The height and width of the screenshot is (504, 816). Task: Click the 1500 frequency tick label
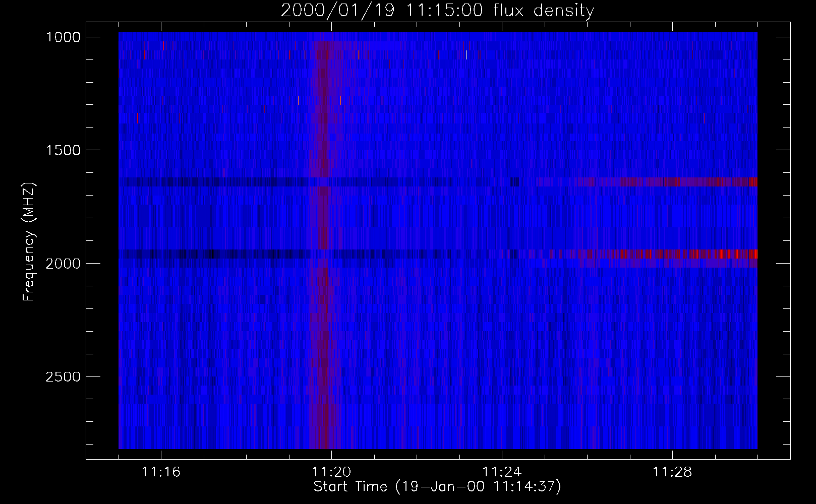tap(63, 150)
